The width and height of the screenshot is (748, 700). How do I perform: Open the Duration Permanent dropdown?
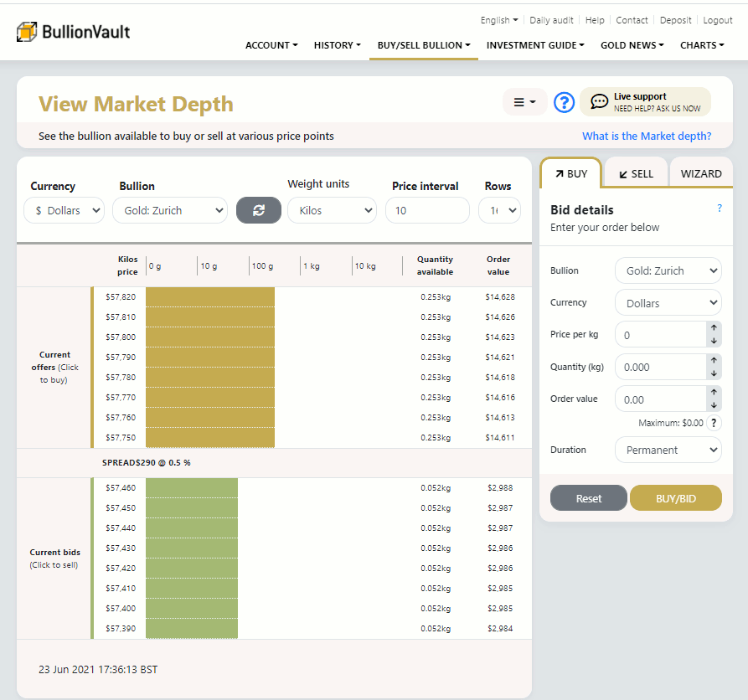[x=668, y=450]
